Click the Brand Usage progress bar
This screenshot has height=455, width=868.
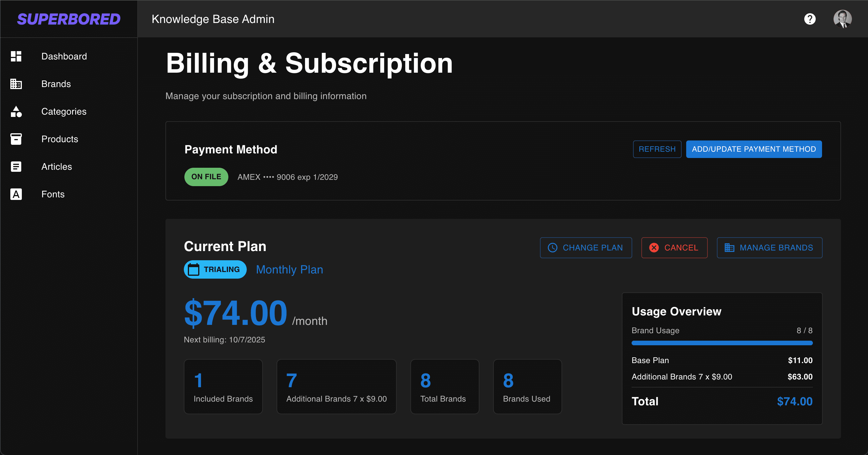click(722, 343)
